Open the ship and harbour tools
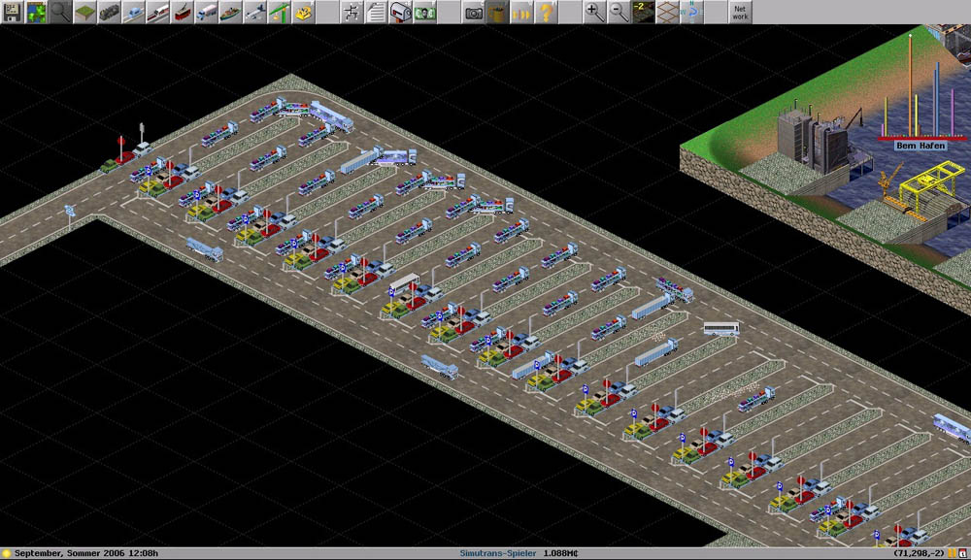971x560 pixels. [231, 12]
